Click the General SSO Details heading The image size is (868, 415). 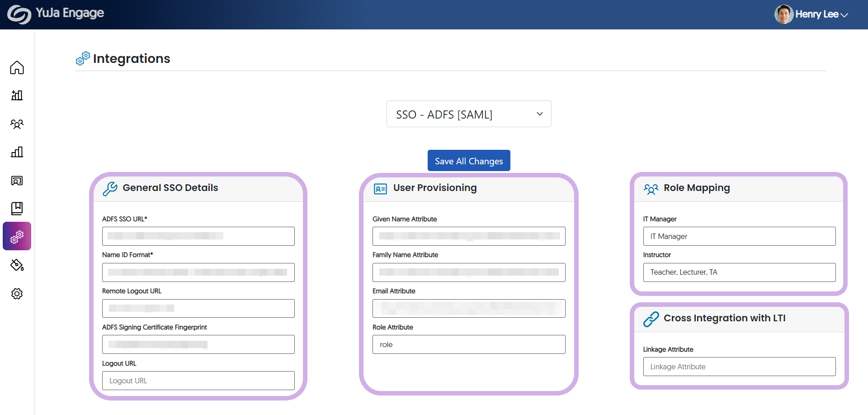170,188
